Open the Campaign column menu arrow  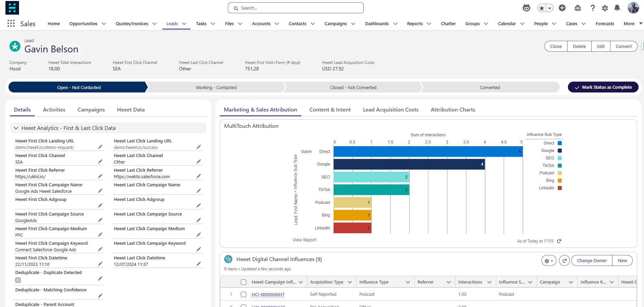[x=571, y=282]
